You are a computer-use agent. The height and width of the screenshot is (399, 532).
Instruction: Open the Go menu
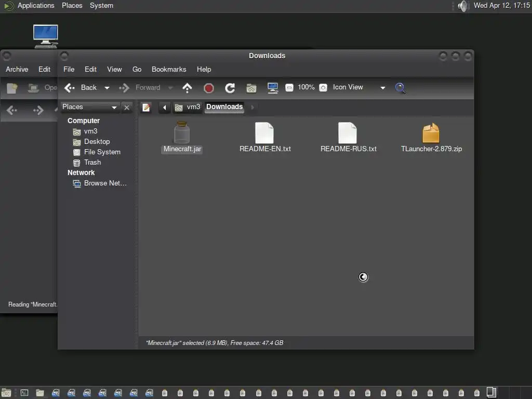pos(137,69)
